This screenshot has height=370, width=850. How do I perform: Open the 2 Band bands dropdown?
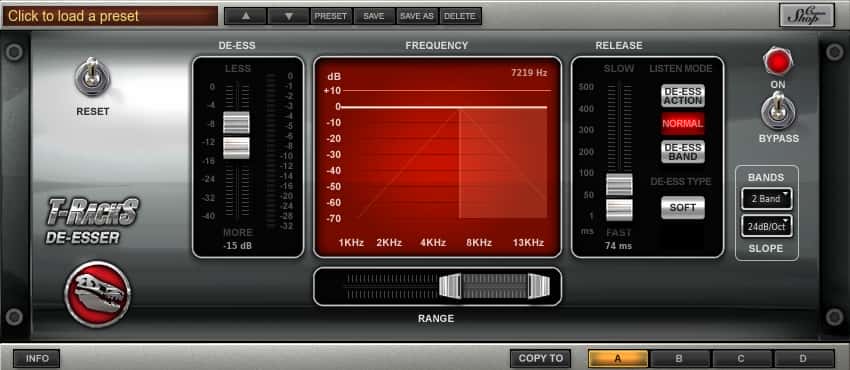[767, 199]
